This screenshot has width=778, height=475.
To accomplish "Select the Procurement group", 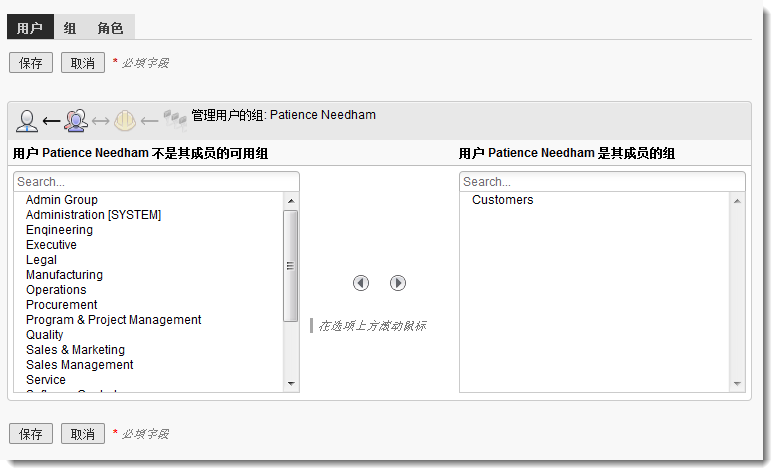I will tap(62, 304).
